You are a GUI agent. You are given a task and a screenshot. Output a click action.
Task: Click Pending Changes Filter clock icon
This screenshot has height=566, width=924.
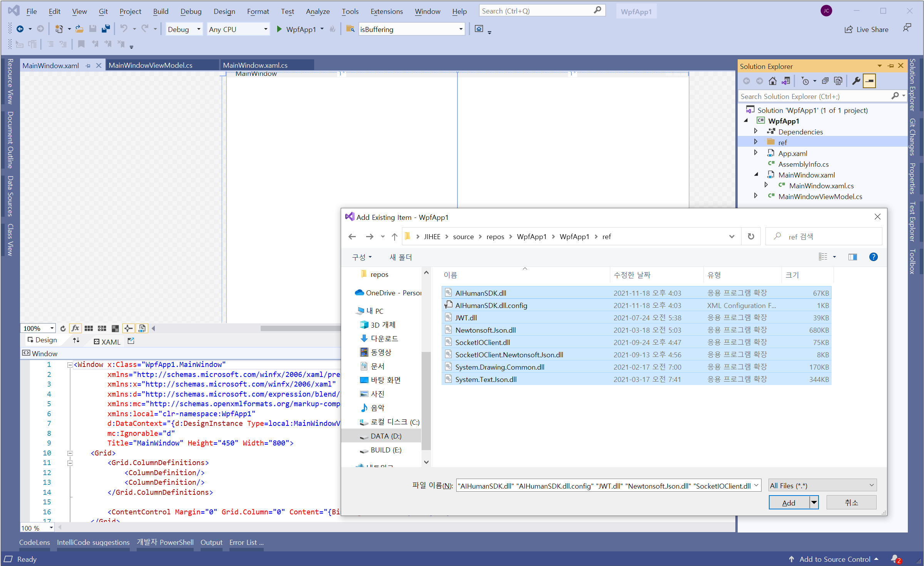pos(805,81)
